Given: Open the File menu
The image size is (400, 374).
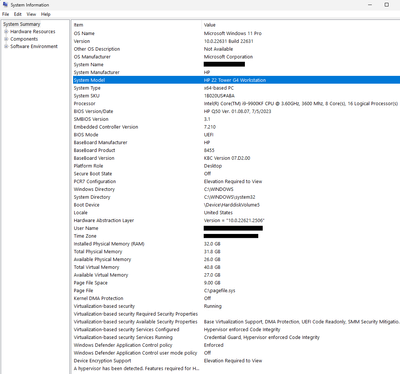Looking at the screenshot, I should click(5, 14).
